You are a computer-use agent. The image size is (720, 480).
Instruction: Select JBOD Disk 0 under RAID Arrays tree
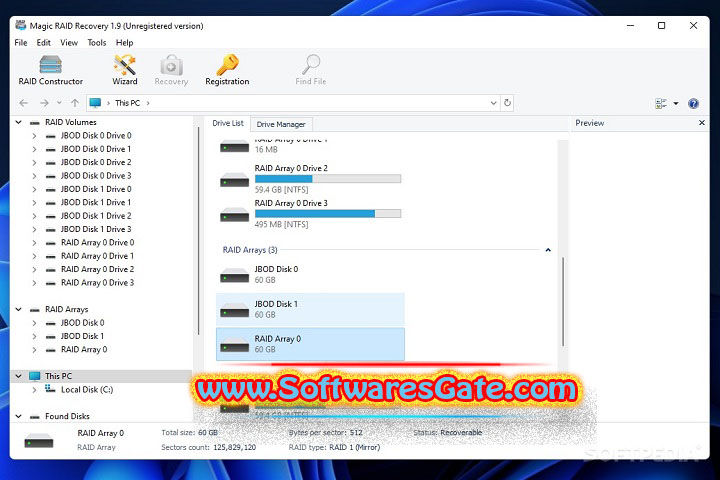pos(83,322)
